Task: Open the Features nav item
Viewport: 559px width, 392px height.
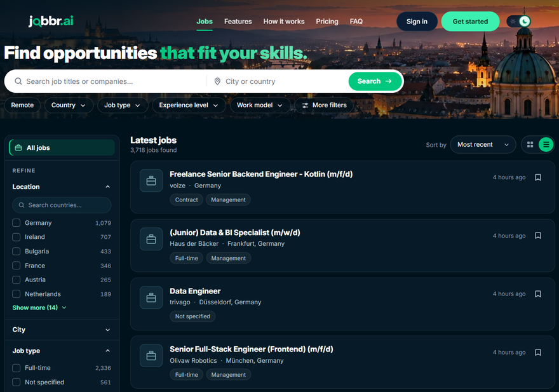Action: coord(238,22)
